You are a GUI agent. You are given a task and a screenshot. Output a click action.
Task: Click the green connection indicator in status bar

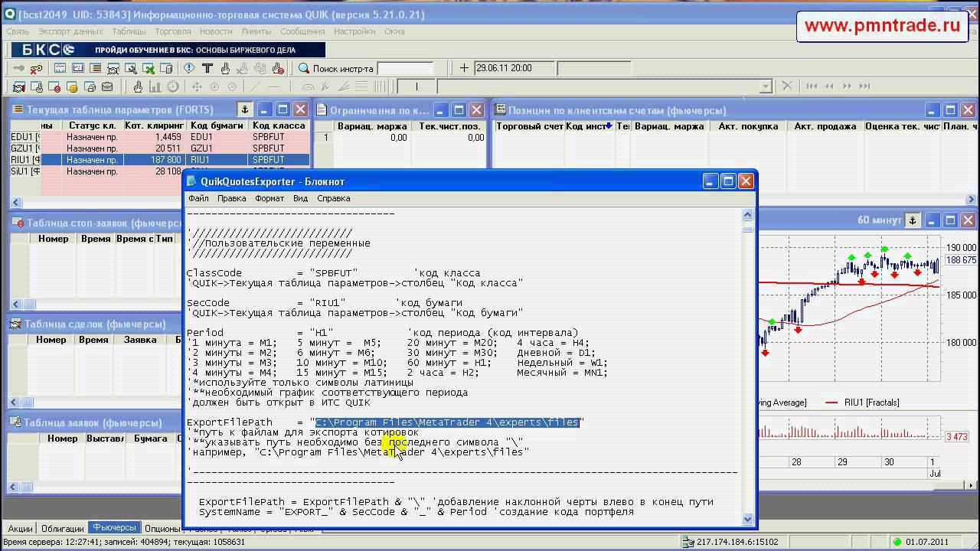pyautogui.click(x=899, y=543)
